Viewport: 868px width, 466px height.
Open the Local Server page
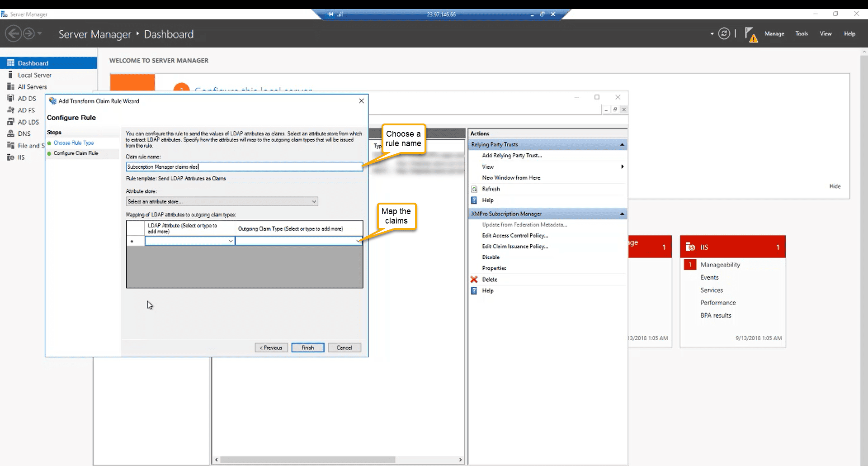pos(34,75)
